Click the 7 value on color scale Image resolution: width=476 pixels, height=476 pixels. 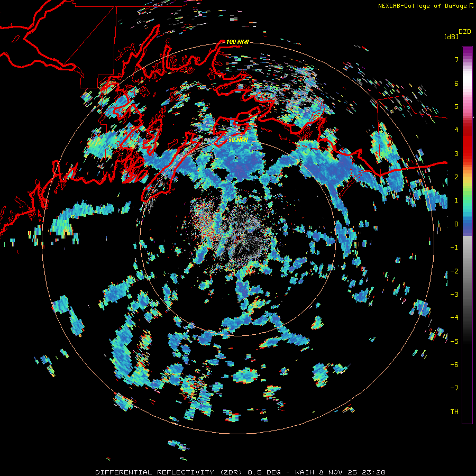(456, 59)
